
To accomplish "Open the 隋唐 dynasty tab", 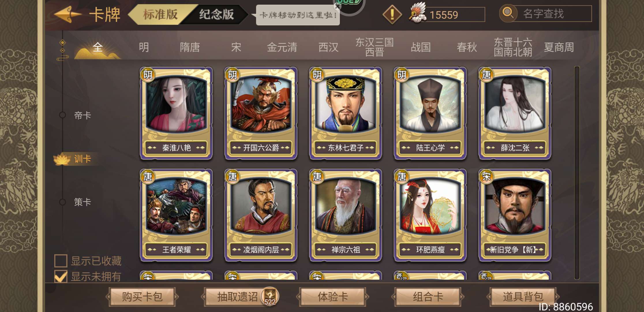I will (190, 47).
